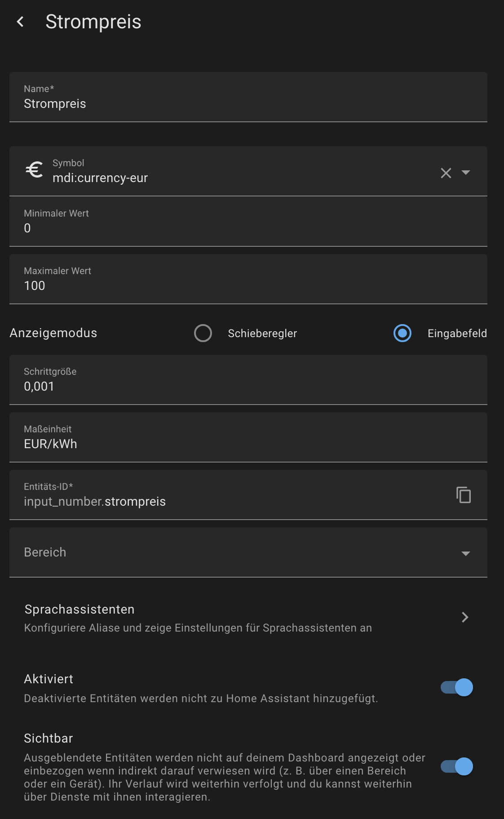Toggle the Aktiviert switch
The image size is (504, 819).
457,687
